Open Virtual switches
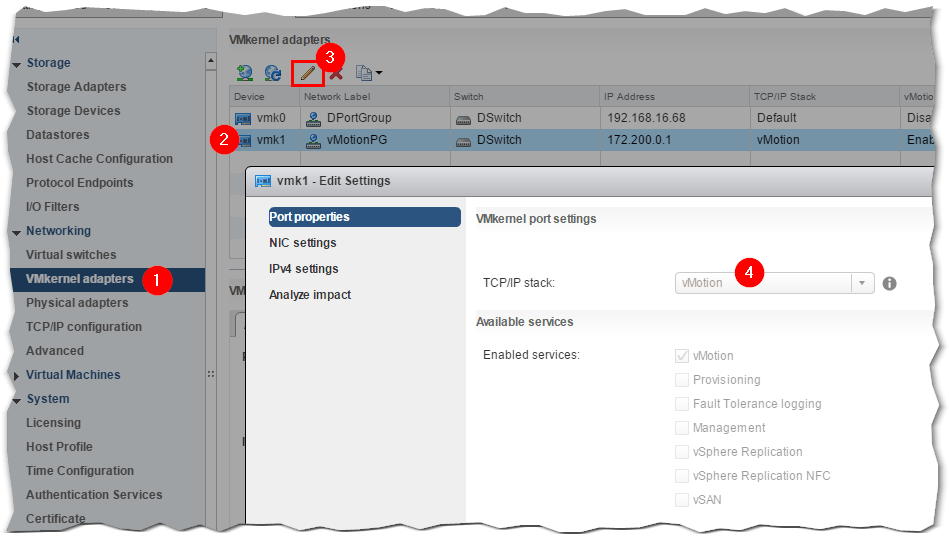This screenshot has height=542, width=949. click(71, 255)
